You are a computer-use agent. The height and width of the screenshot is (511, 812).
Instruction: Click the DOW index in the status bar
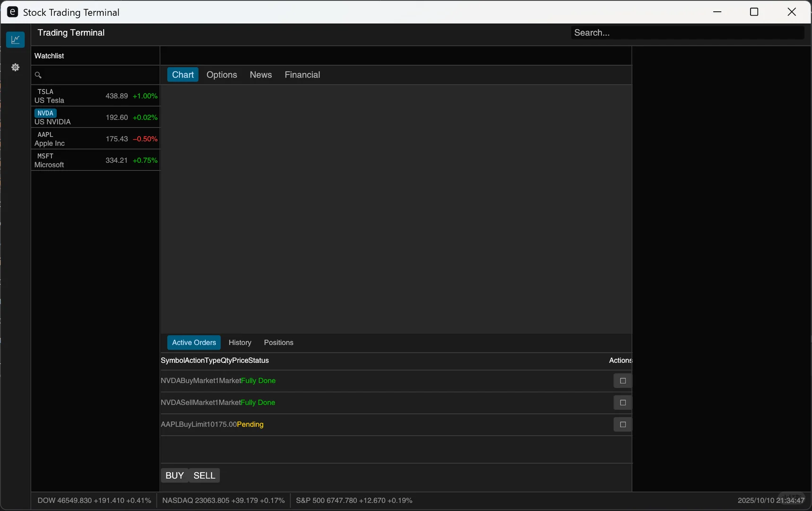tap(94, 501)
